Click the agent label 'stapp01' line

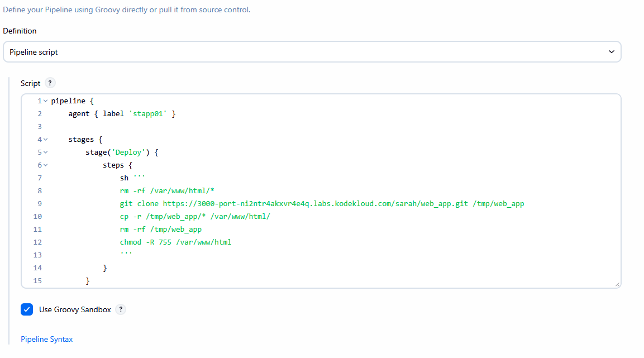click(122, 114)
